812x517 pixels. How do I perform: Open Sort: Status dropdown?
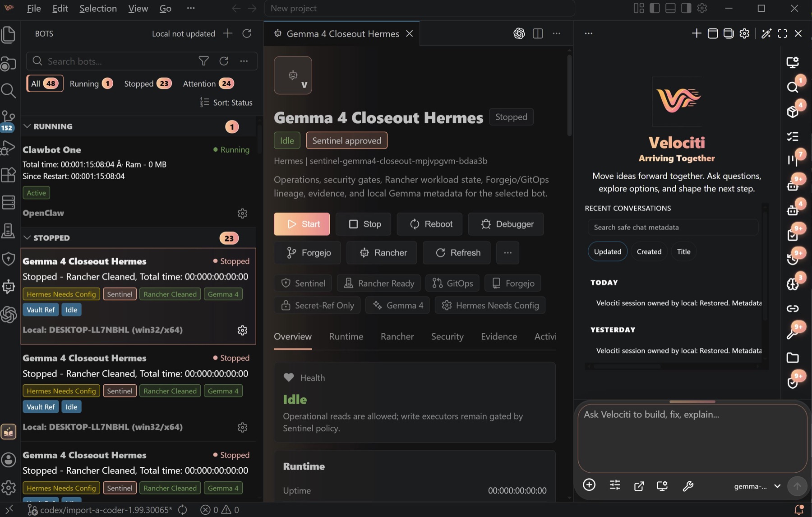click(226, 102)
